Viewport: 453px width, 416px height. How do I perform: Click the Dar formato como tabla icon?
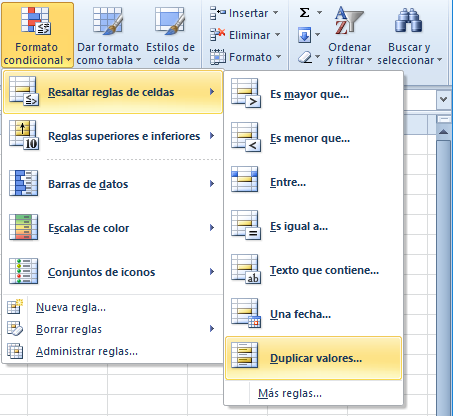(108, 21)
